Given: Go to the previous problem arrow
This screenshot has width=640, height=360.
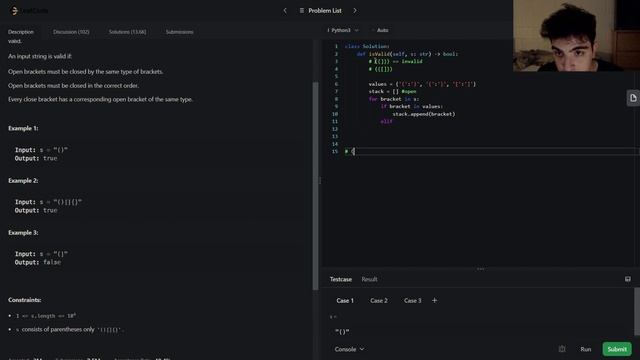Looking at the screenshot, I should pyautogui.click(x=285, y=11).
